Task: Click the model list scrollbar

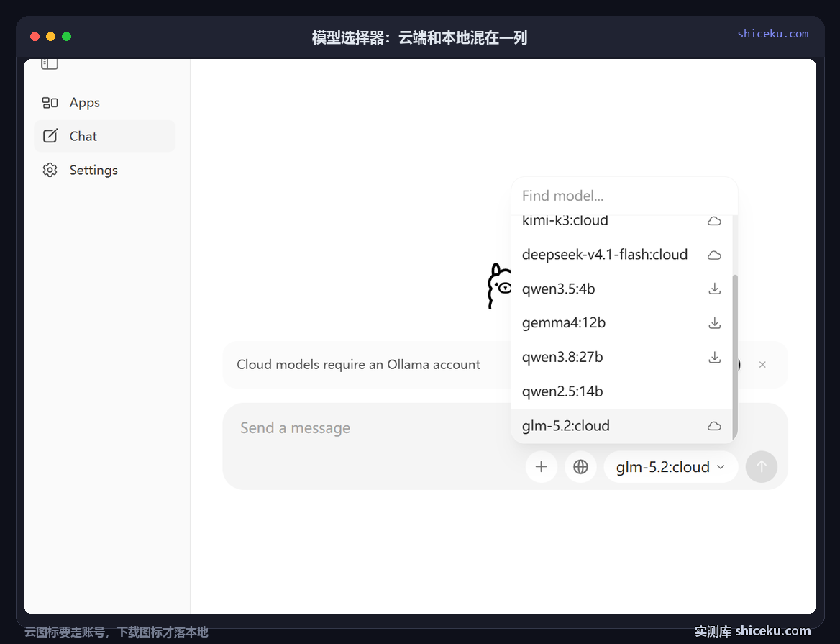Action: (735, 357)
